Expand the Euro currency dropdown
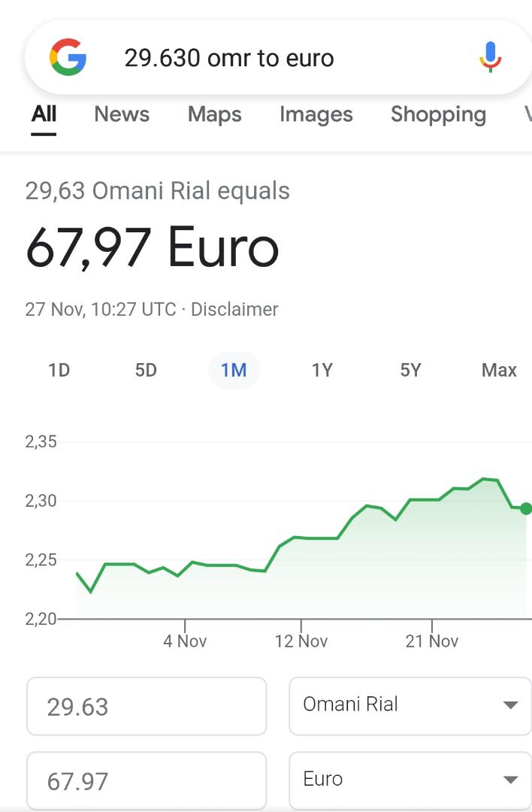This screenshot has height=812, width=532. pos(410,780)
